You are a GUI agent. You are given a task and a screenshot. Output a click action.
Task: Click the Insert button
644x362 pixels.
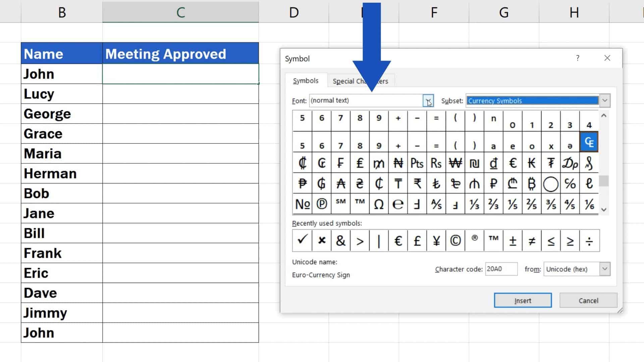tap(523, 300)
